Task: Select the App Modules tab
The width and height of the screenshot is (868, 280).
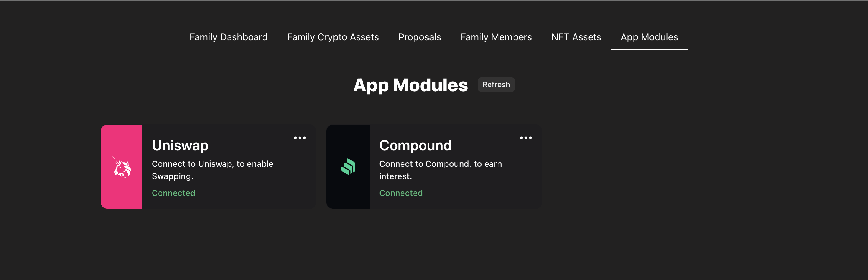Action: pyautogui.click(x=649, y=37)
